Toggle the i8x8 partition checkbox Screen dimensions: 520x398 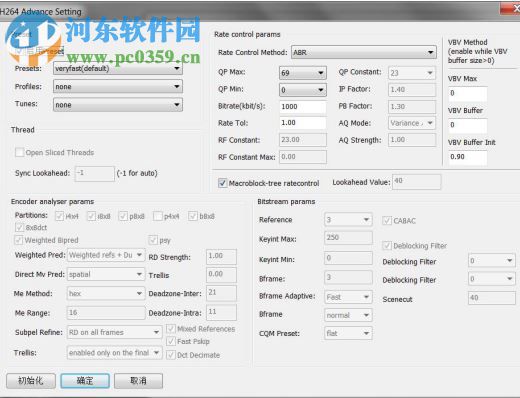click(91, 216)
